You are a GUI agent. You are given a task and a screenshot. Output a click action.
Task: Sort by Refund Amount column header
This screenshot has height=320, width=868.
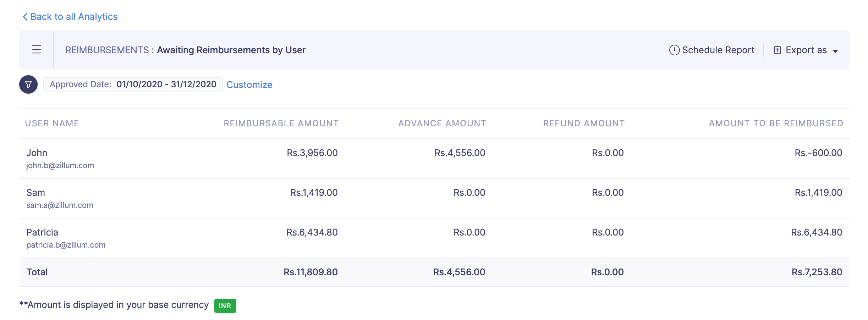pos(584,123)
